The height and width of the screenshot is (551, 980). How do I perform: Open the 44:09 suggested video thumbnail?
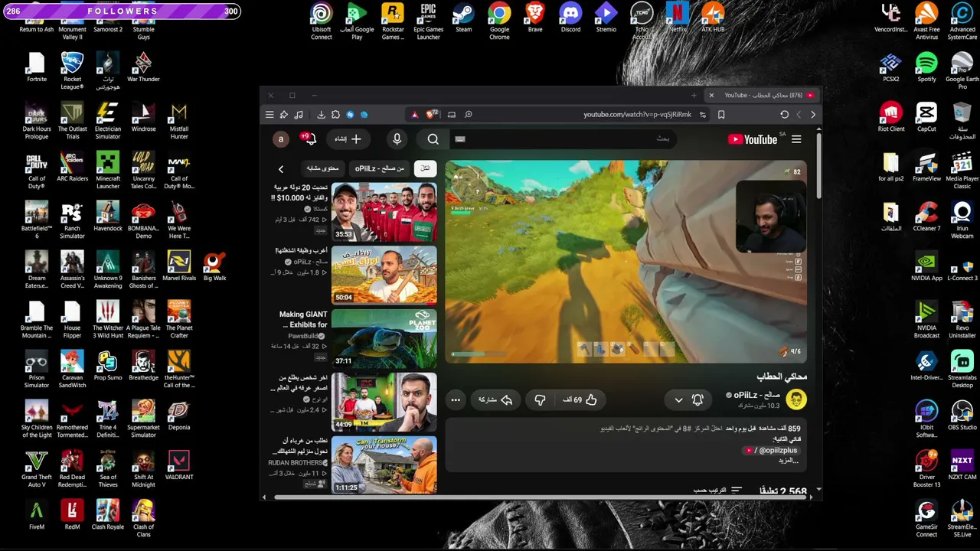coord(384,403)
